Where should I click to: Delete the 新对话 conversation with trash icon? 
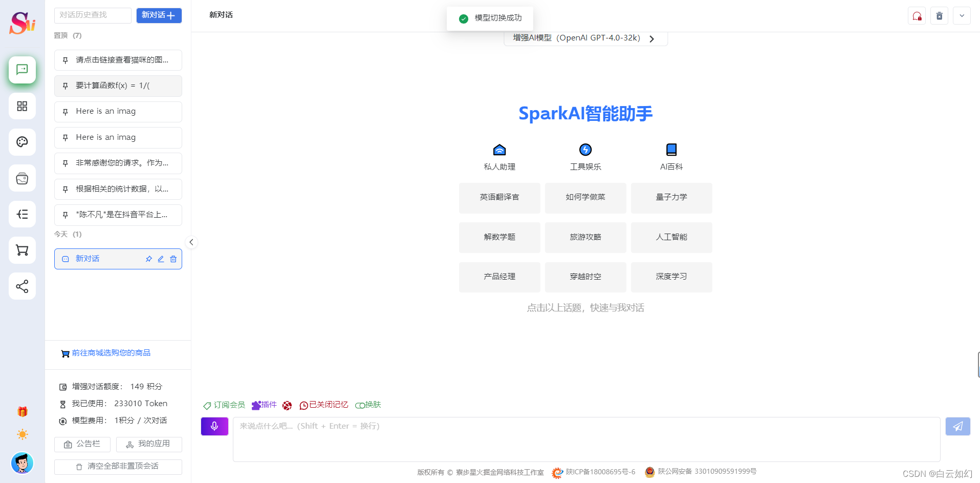tap(173, 259)
